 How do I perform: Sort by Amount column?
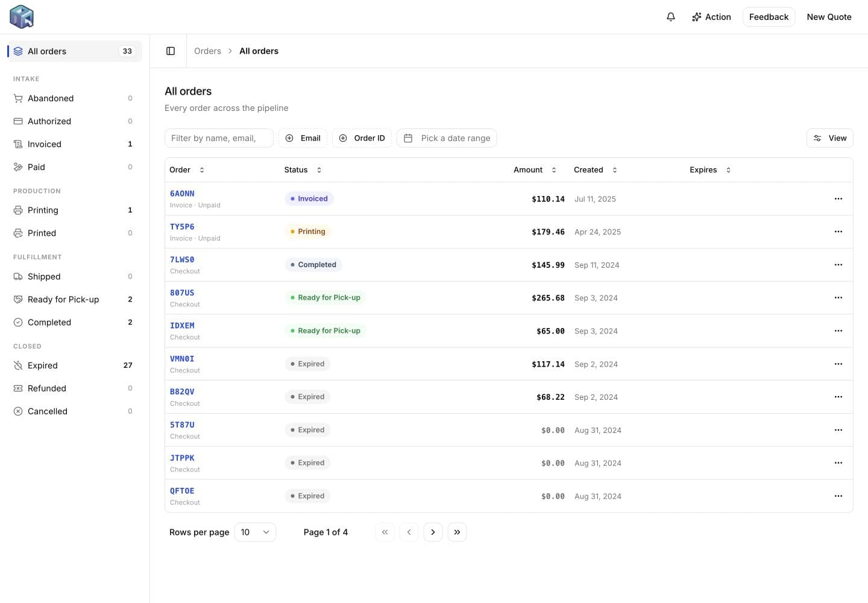[535, 170]
